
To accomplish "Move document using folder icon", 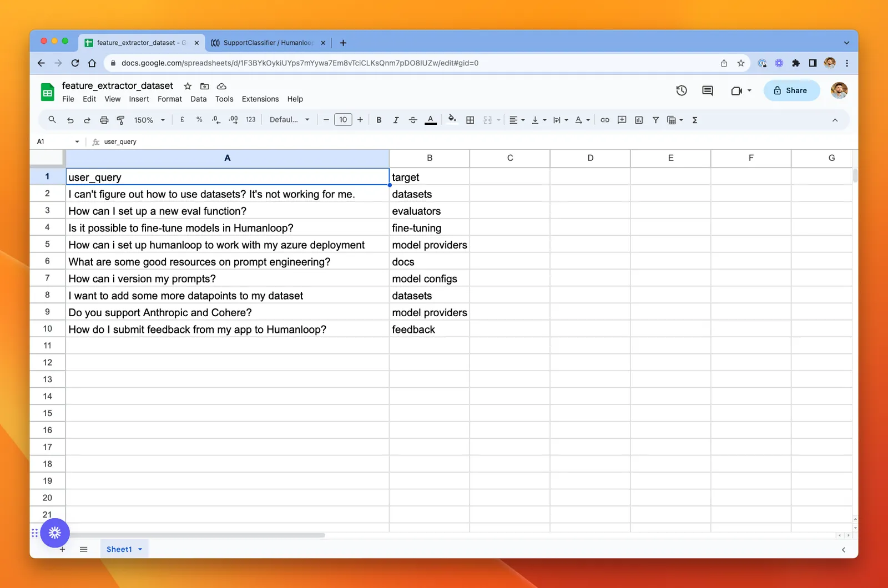I will coord(205,86).
